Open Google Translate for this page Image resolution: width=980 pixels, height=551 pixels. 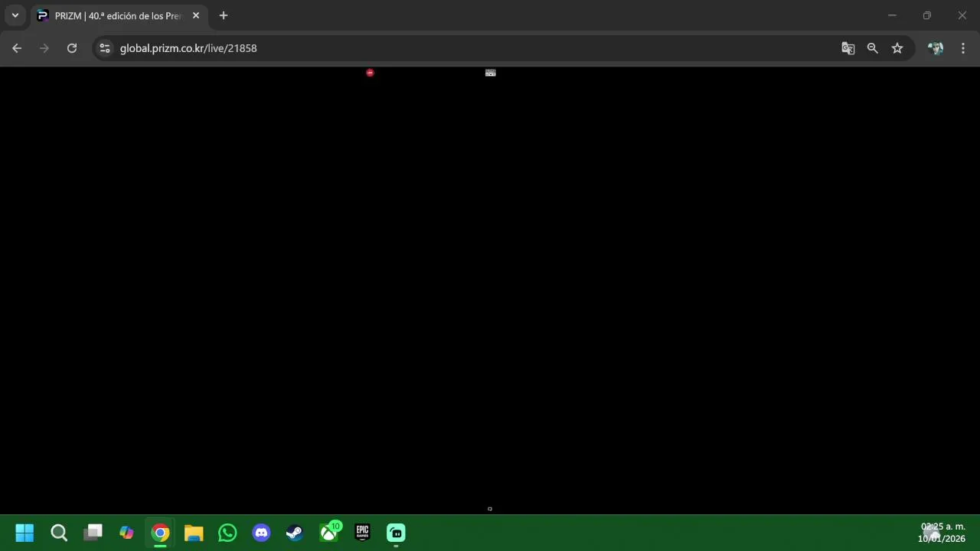tap(848, 48)
